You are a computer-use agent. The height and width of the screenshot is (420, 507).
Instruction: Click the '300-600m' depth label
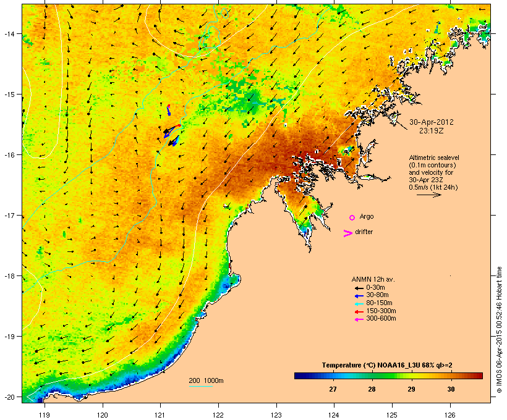(381, 319)
